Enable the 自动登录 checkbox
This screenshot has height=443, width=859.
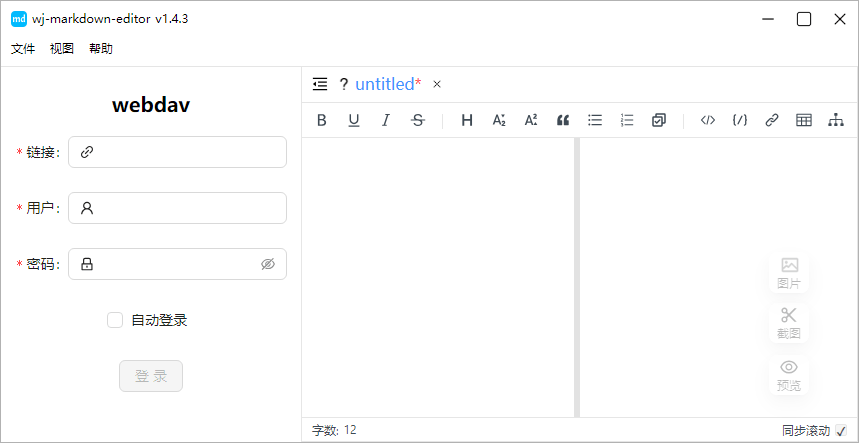(x=115, y=320)
